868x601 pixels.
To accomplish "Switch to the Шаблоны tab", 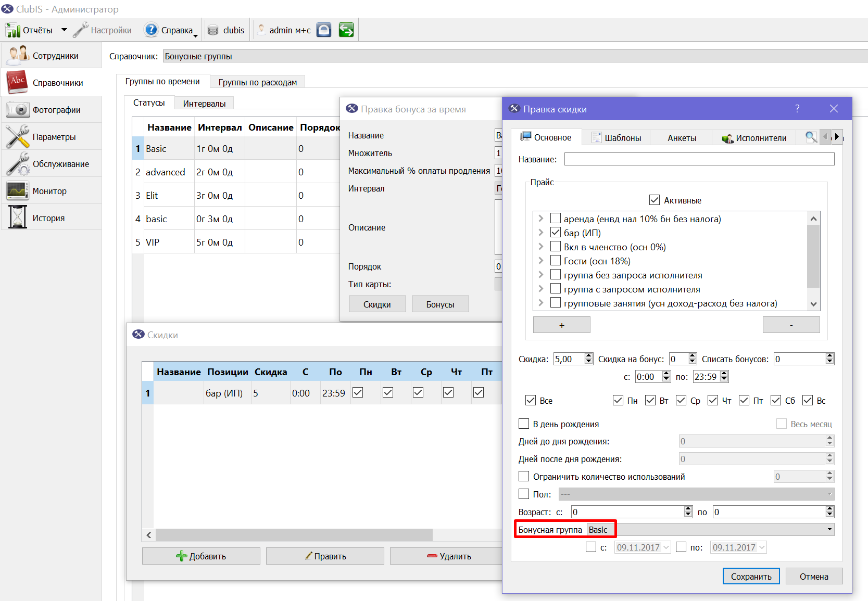I will pos(617,138).
